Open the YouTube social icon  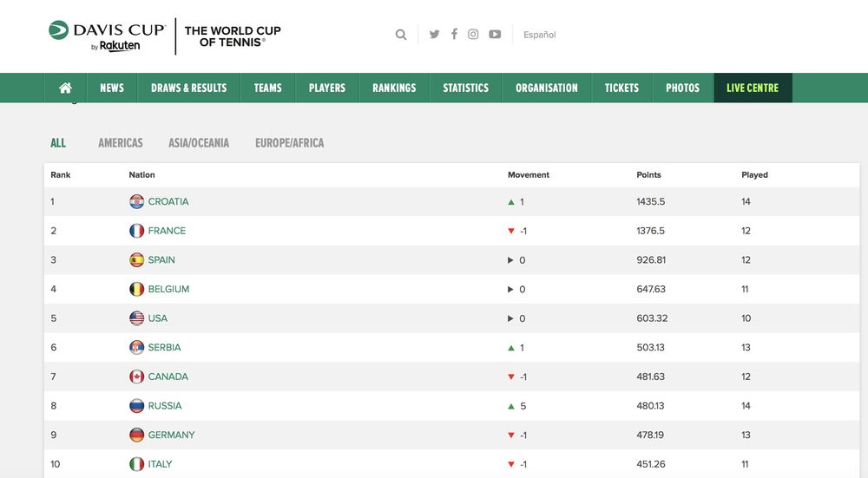pyautogui.click(x=495, y=35)
